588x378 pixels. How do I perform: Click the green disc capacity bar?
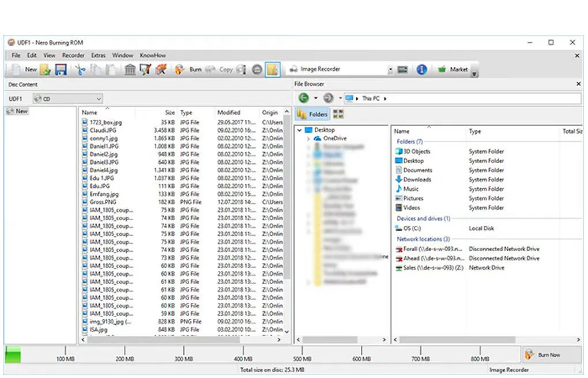pos(13,354)
